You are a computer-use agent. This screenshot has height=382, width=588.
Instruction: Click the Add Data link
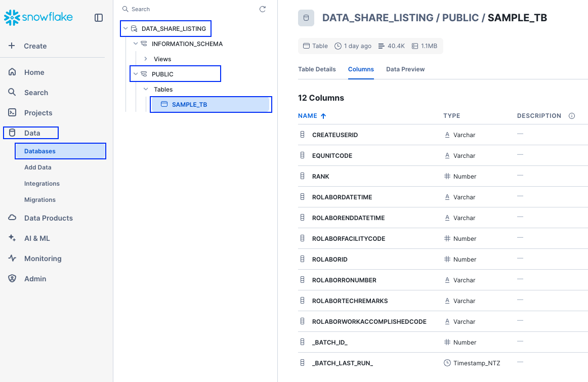point(37,167)
